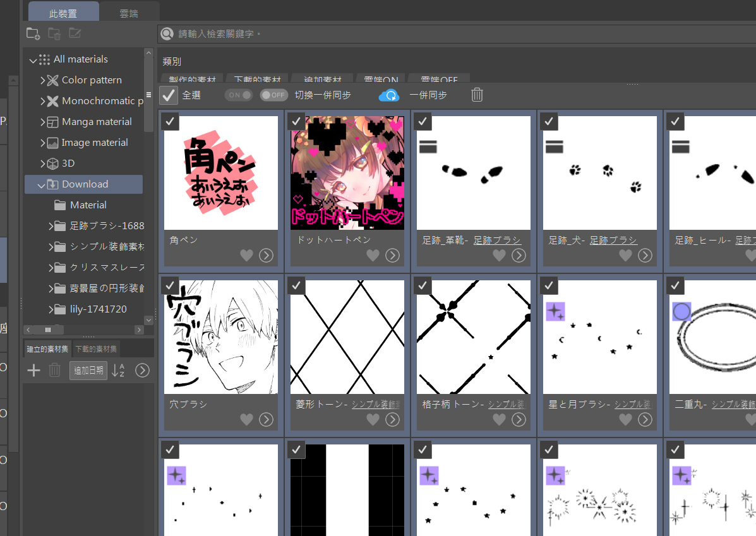Image resolution: width=756 pixels, height=536 pixels.
Task: Open details arrow for 穴ブラシ
Action: (266, 420)
